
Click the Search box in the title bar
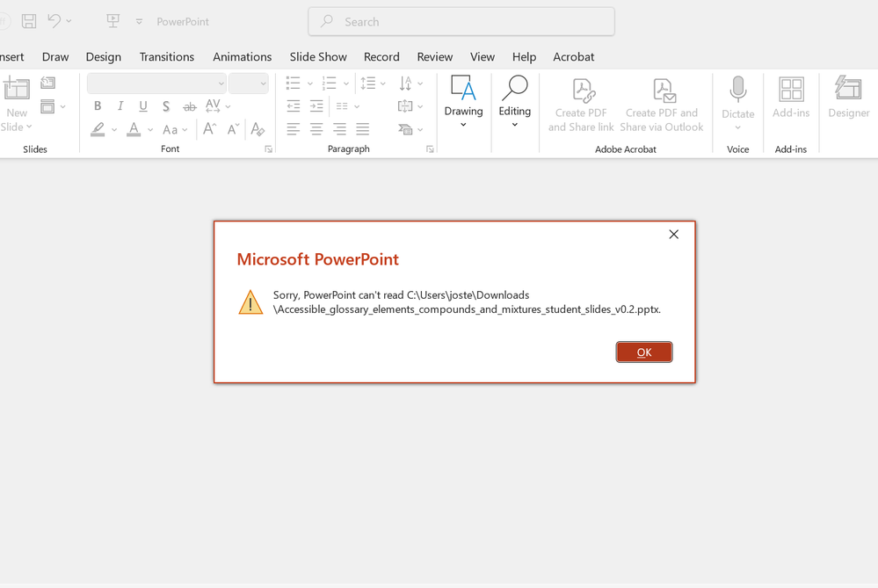pos(461,22)
